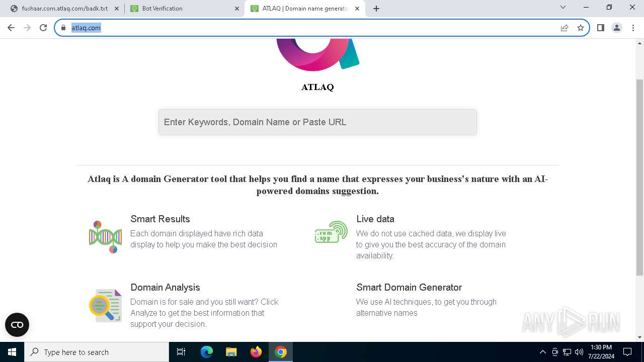Select ATLAQ Domain name generator tab
644x362 pixels.
(304, 9)
